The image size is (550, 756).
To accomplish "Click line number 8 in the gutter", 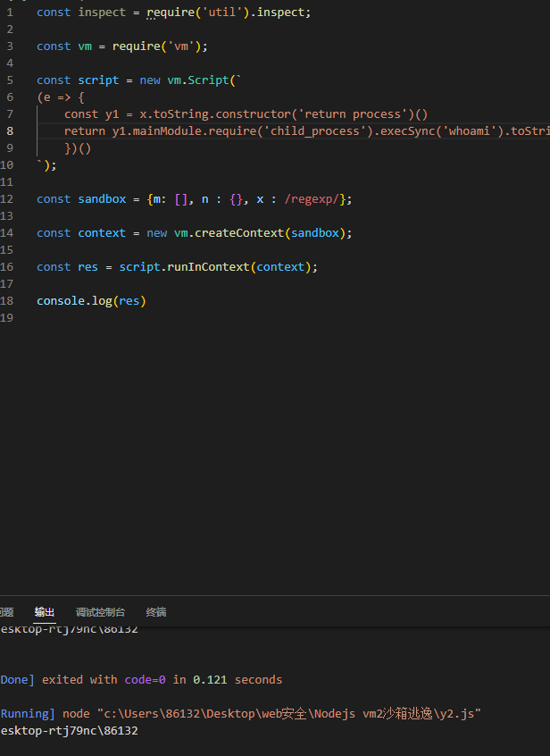I will (10, 131).
